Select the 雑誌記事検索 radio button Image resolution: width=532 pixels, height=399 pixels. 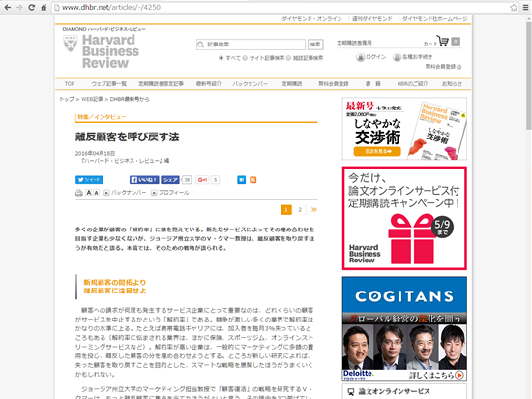pos(288,58)
